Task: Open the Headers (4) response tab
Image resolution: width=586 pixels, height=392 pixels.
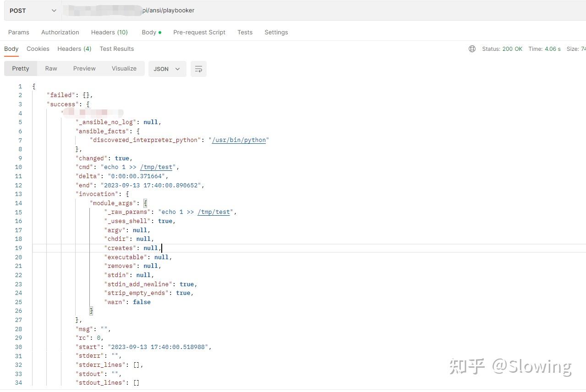Action: (74, 49)
